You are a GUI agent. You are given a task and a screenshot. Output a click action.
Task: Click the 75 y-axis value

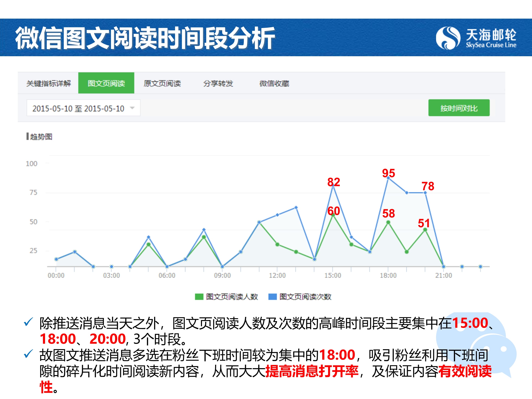(34, 192)
